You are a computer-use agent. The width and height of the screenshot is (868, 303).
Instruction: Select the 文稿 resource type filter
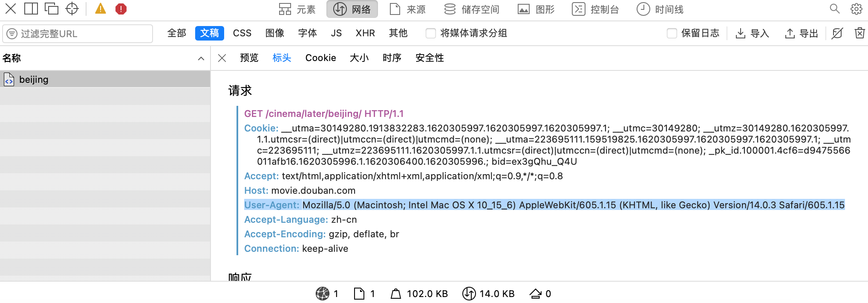click(209, 33)
